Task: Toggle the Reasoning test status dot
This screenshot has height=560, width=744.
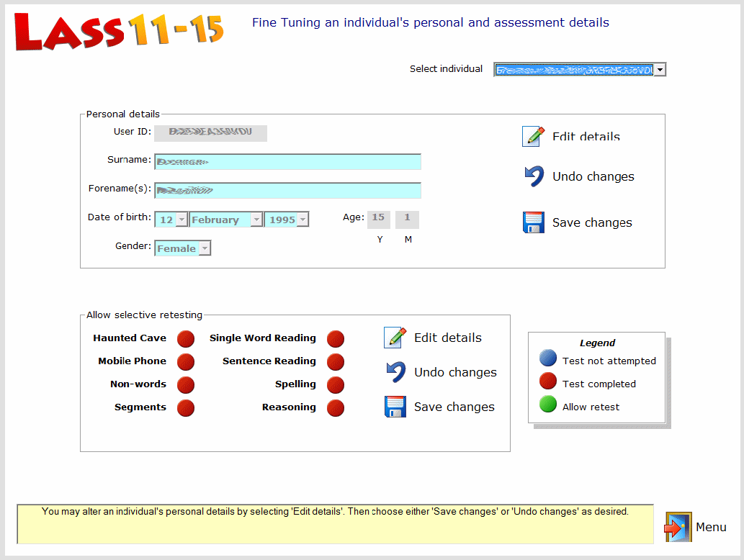Action: [336, 408]
